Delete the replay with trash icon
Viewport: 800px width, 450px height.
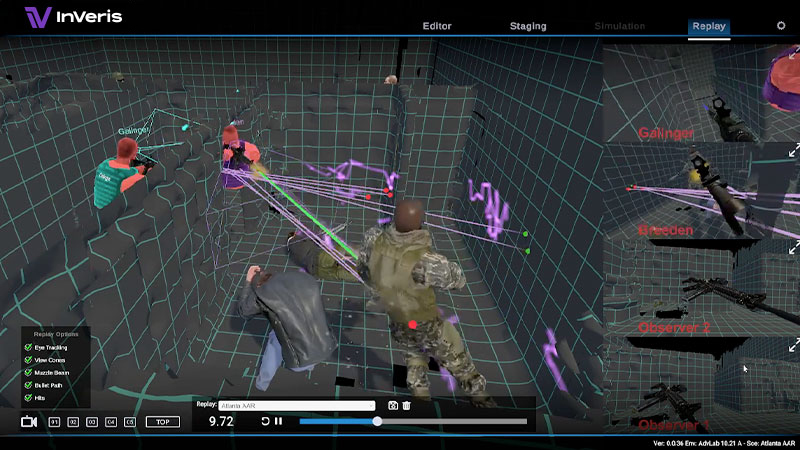click(x=407, y=405)
